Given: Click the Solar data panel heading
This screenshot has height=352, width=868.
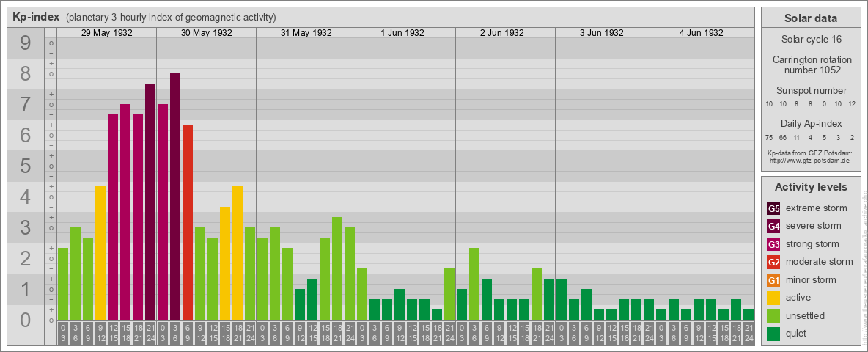Looking at the screenshot, I should tap(811, 18).
